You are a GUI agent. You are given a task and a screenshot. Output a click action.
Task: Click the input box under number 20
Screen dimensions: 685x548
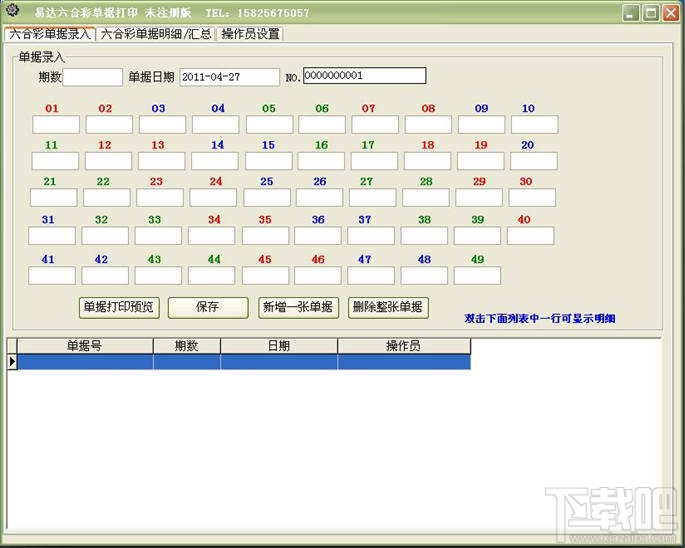533,161
